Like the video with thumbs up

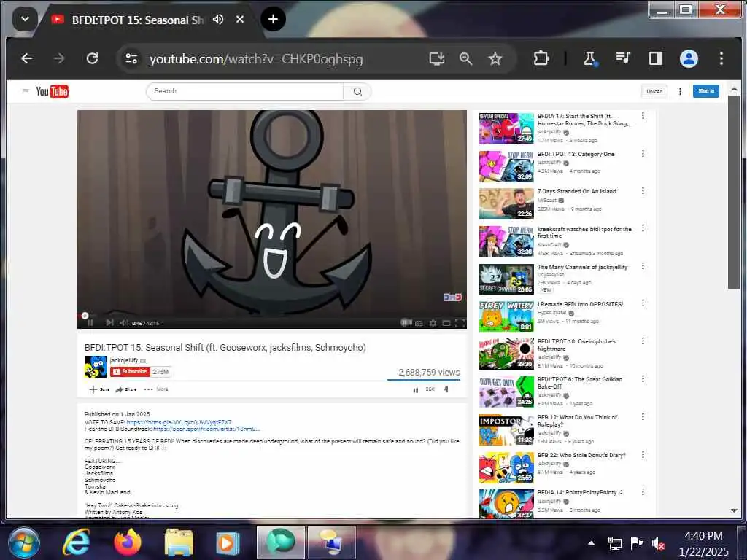[x=415, y=390]
